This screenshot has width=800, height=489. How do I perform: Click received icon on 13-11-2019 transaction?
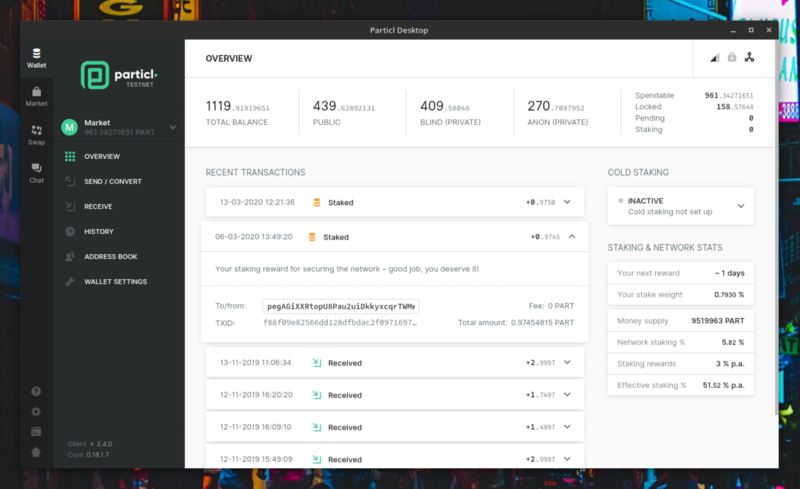317,363
